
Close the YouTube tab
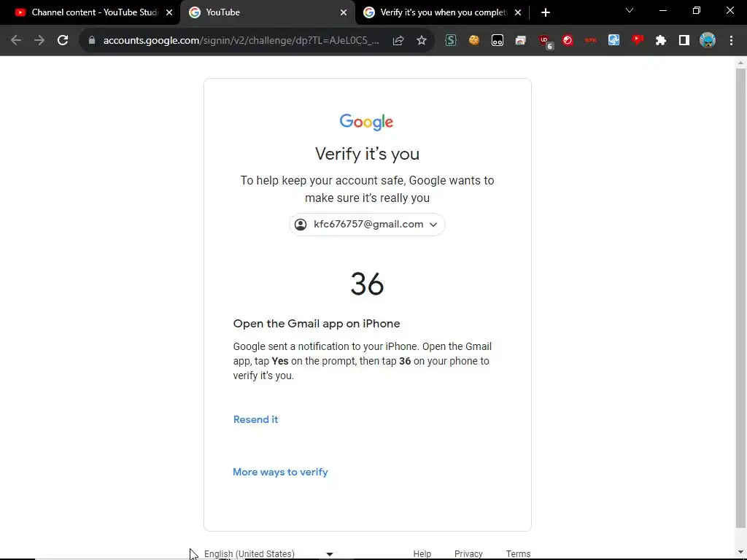pos(344,13)
